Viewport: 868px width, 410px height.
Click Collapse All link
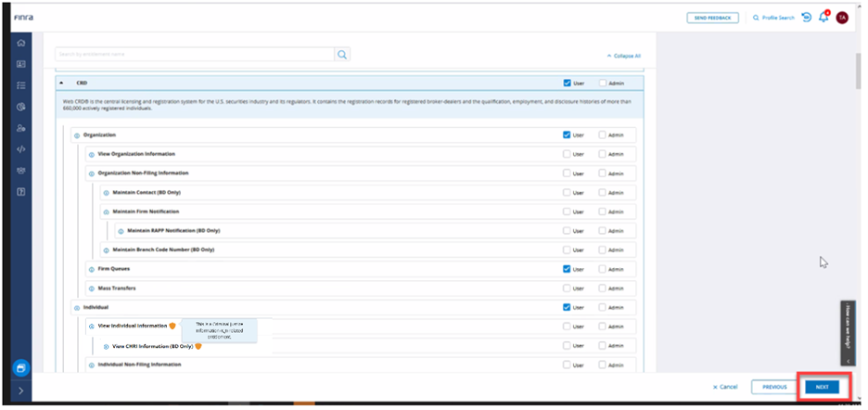tap(623, 56)
